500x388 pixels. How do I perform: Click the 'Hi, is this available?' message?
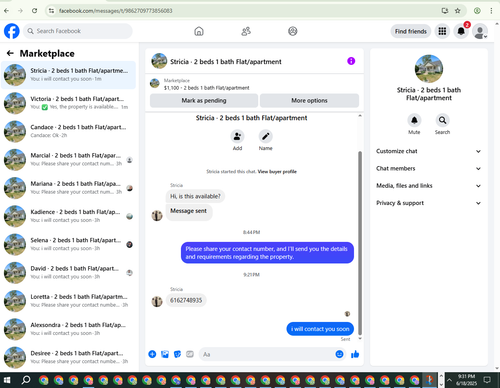click(x=195, y=196)
